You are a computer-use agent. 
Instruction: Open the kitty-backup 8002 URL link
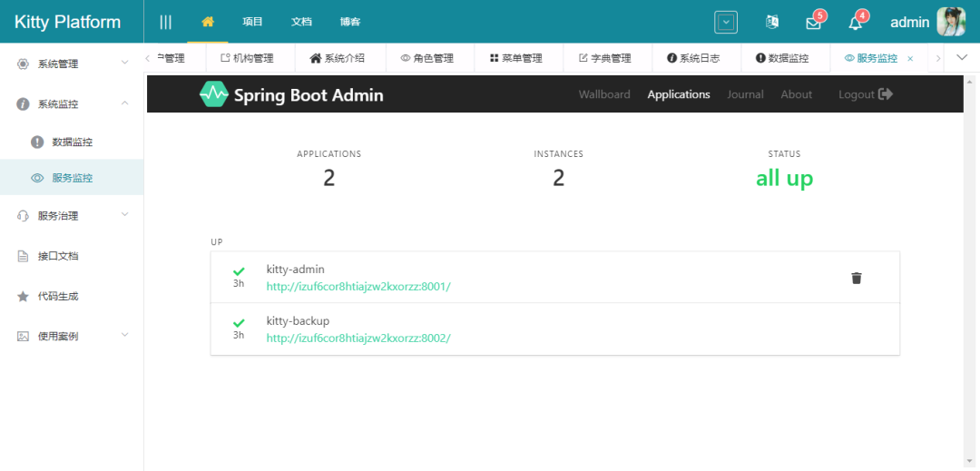358,338
